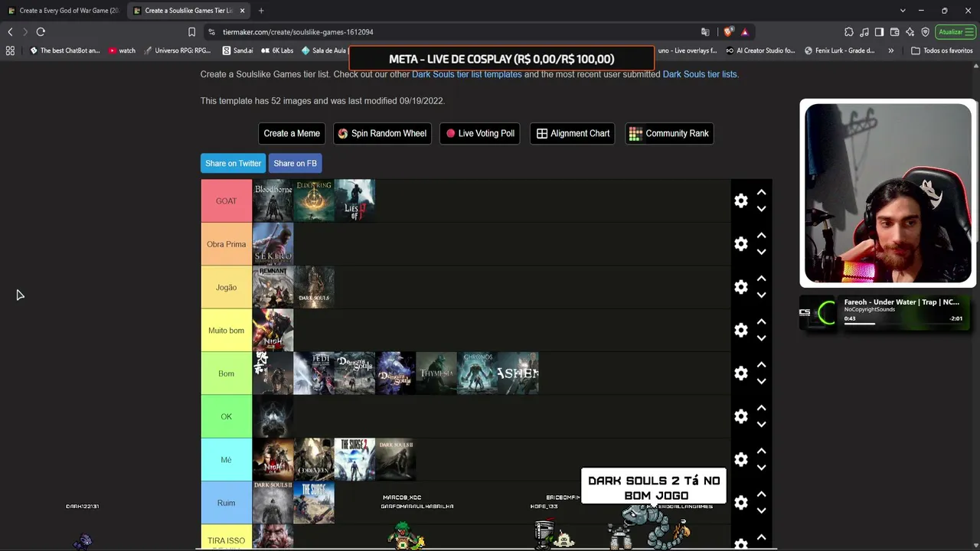Expand the tab search dropdown chevron
The width and height of the screenshot is (980, 551).
point(903,11)
